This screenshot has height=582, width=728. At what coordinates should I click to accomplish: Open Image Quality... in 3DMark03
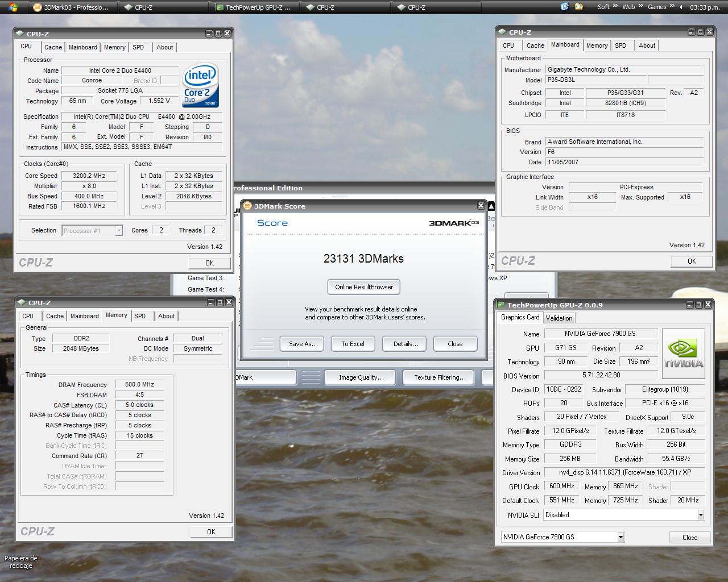tap(361, 377)
